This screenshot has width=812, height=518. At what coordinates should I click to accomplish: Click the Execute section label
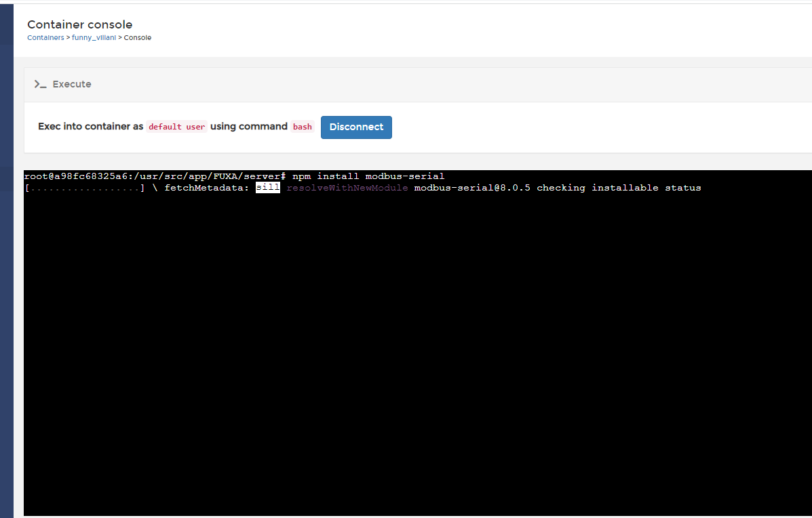click(x=72, y=84)
